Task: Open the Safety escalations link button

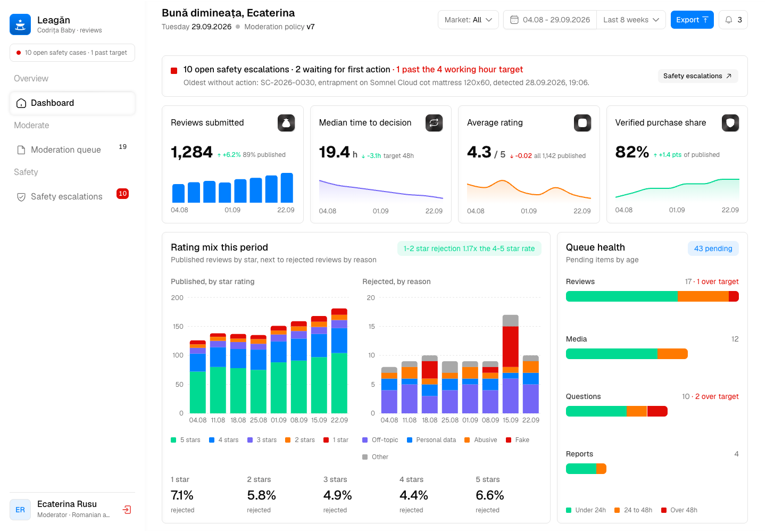Action: tap(698, 76)
